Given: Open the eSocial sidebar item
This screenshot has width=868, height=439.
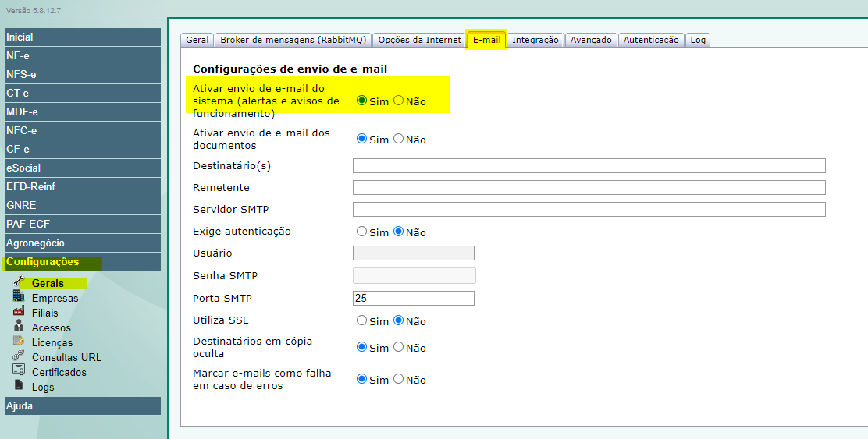Looking at the screenshot, I should click(x=82, y=168).
